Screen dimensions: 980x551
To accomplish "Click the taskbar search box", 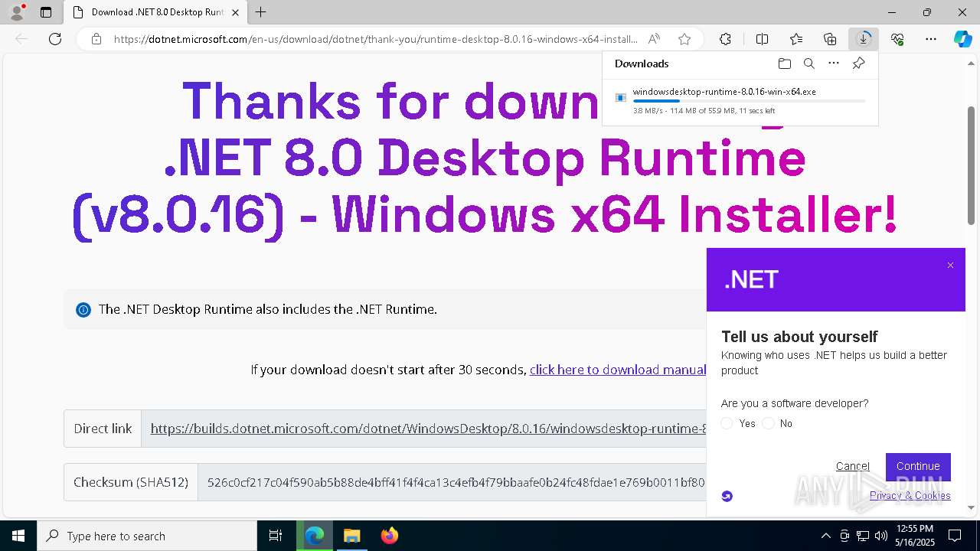I will click(147, 536).
